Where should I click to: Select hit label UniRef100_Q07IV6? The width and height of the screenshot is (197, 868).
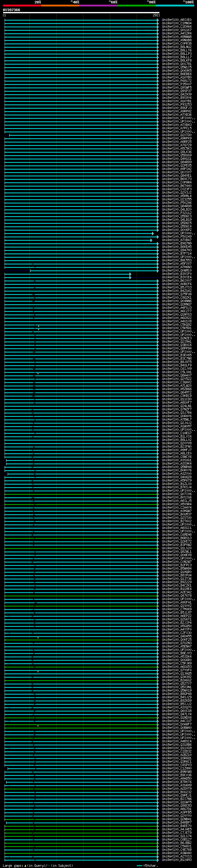[176, 494]
